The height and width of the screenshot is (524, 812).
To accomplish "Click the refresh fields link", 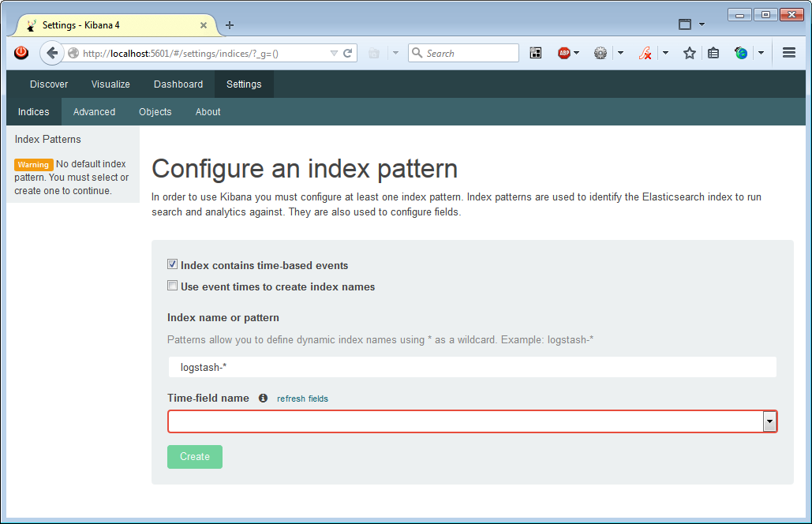I will 302,399.
